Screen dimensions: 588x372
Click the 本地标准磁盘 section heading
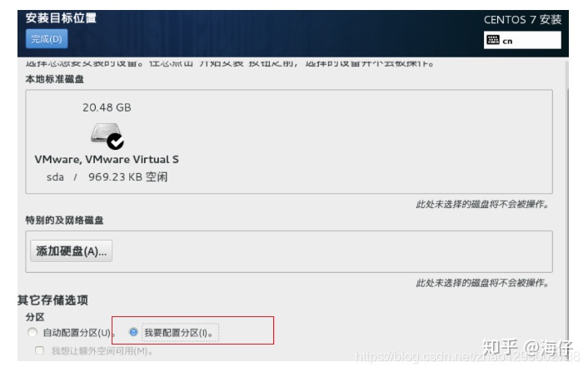click(55, 79)
